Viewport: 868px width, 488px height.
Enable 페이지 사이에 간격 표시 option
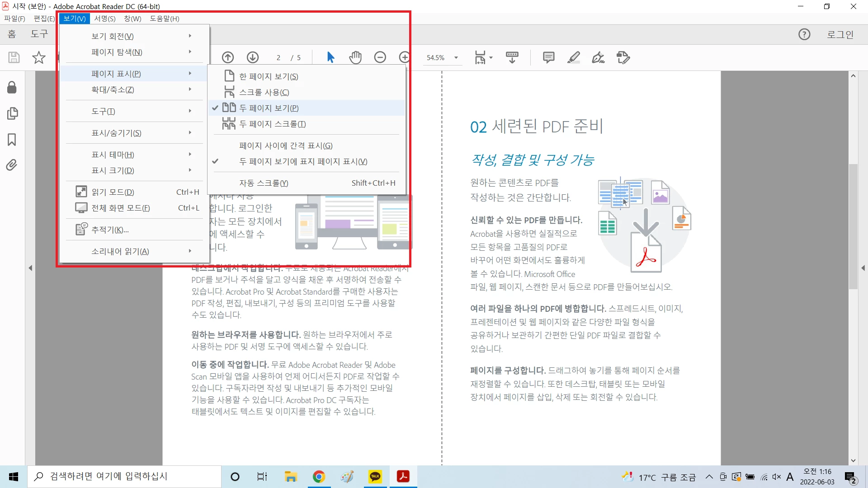pos(286,145)
